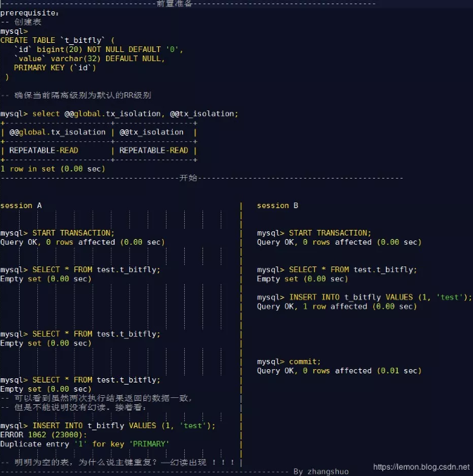
Task: Select REPEATABLE-READ under the @@global.tx_isolation column
Action: point(44,150)
